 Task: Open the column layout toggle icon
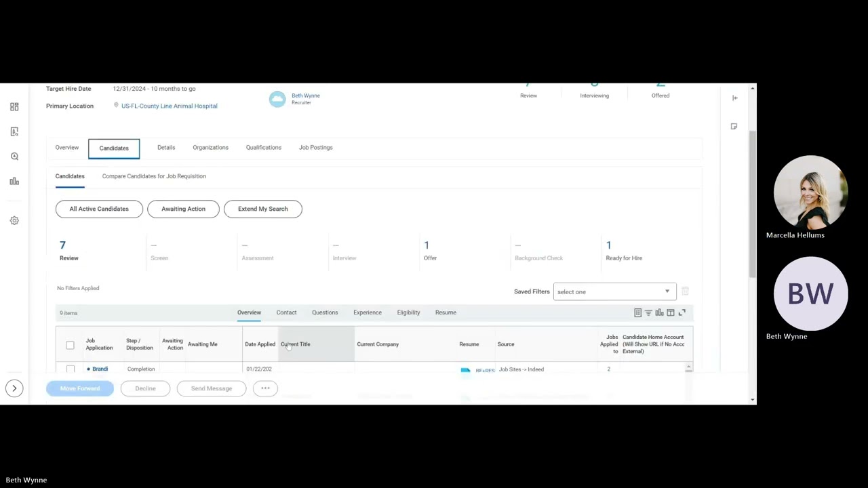tap(671, 312)
